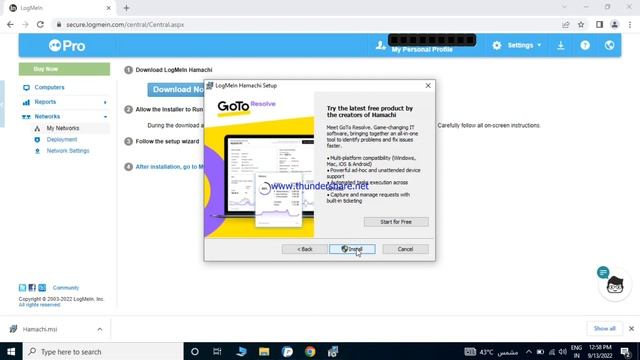The height and width of the screenshot is (360, 640).
Task: Open the chat assistant avatar
Action: pos(614,284)
